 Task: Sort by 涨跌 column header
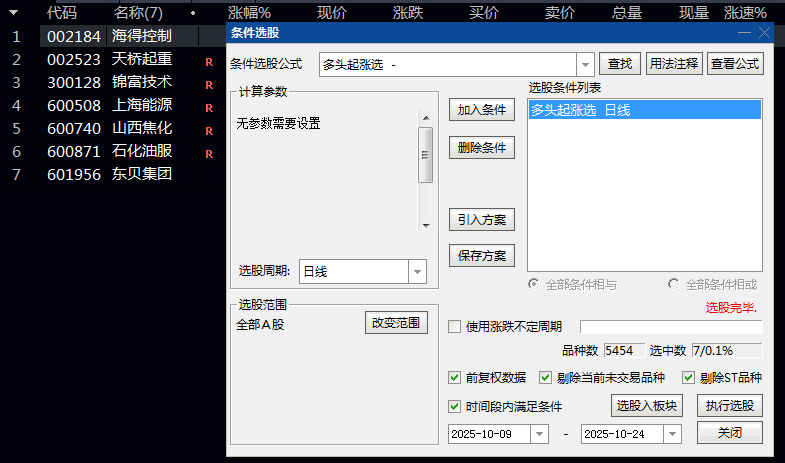coord(408,13)
